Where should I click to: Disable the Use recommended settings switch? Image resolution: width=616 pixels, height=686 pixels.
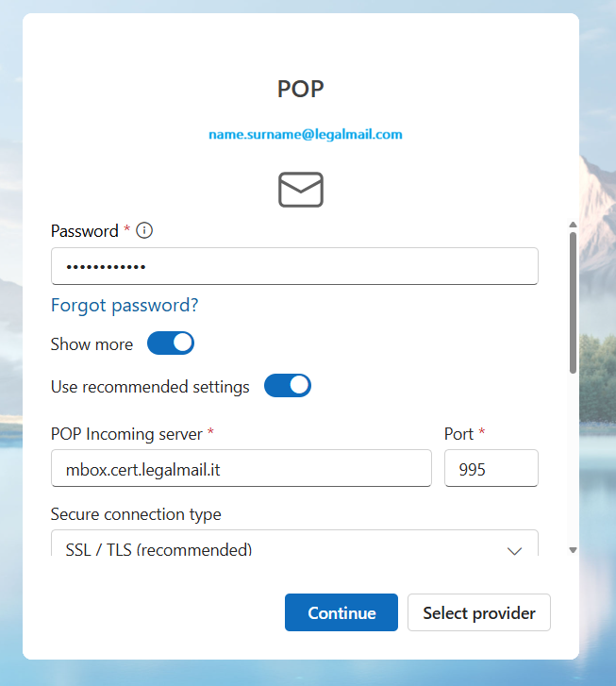288,386
